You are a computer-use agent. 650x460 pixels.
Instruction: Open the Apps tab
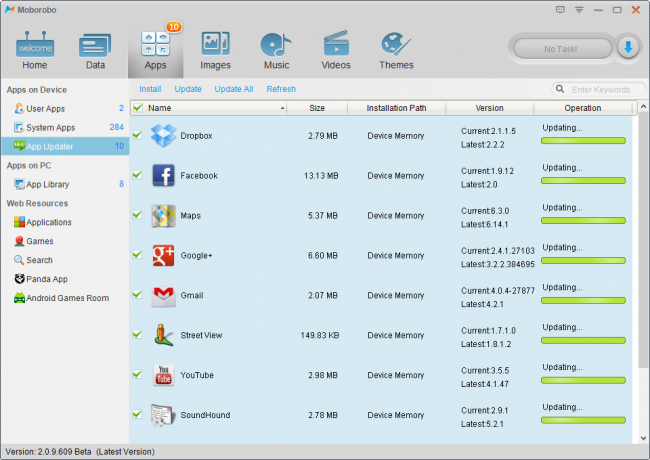pos(155,51)
